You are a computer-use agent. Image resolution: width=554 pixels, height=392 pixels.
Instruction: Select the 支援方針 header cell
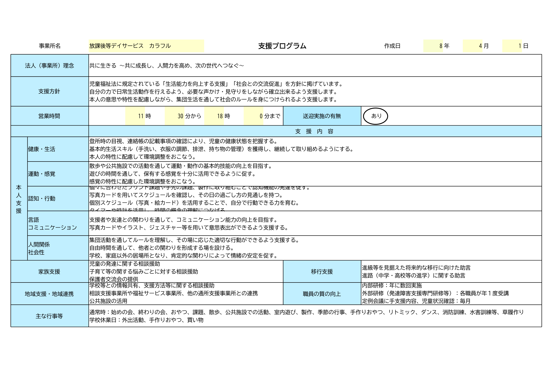coord(49,92)
